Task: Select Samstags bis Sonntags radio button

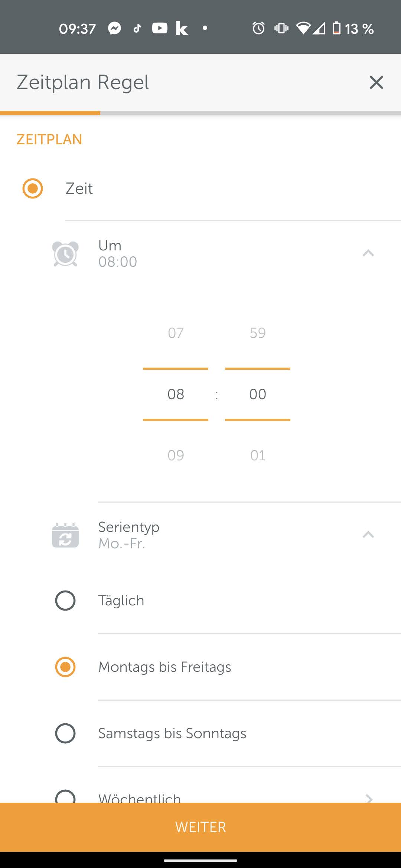Action: [x=65, y=733]
